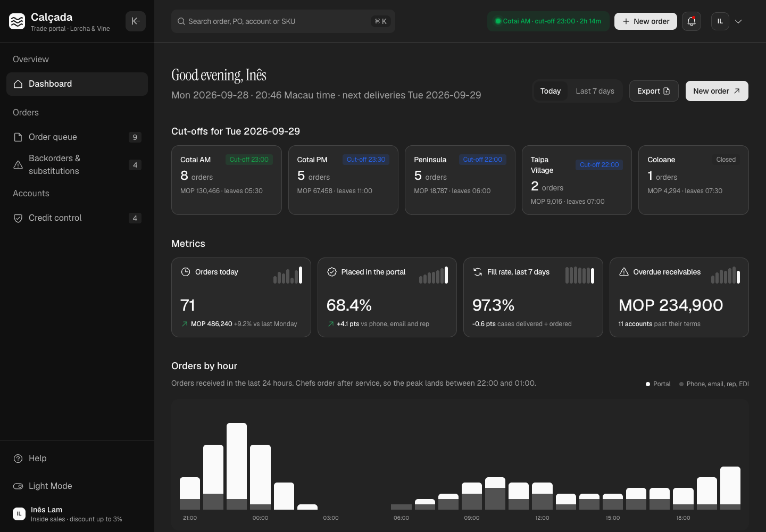
Task: Click the IL user avatar in header
Action: (720, 21)
